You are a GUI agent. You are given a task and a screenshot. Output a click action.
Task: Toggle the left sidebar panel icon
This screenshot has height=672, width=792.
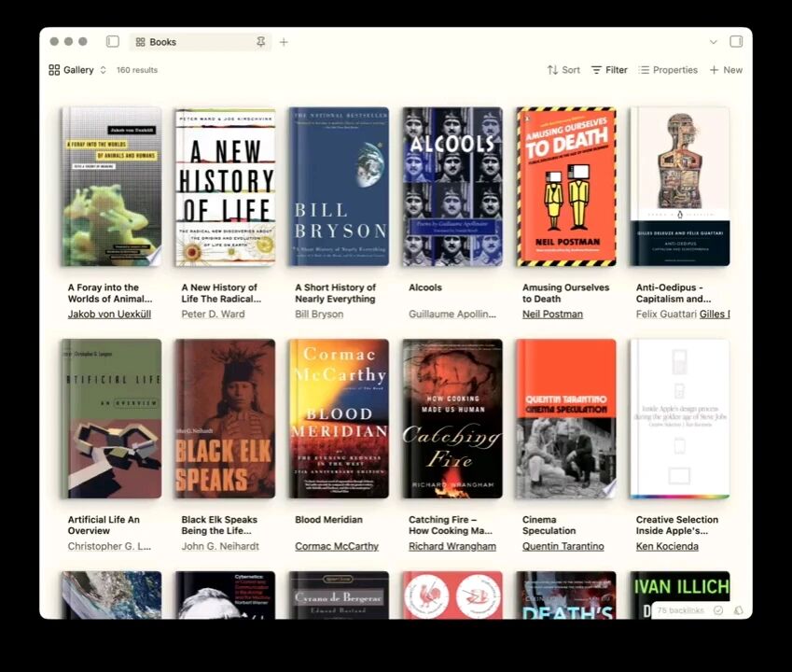[113, 41]
